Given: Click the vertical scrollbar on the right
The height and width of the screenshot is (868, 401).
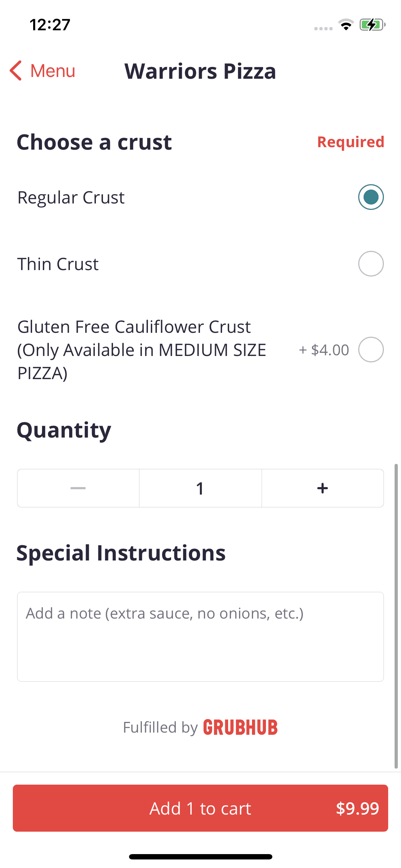Looking at the screenshot, I should (x=396, y=616).
